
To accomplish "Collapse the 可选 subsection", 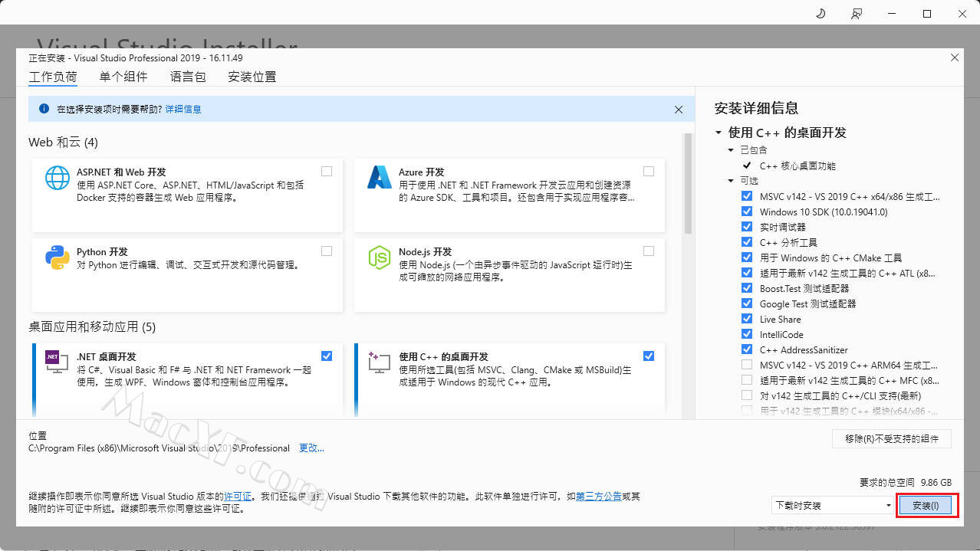I will (x=732, y=181).
